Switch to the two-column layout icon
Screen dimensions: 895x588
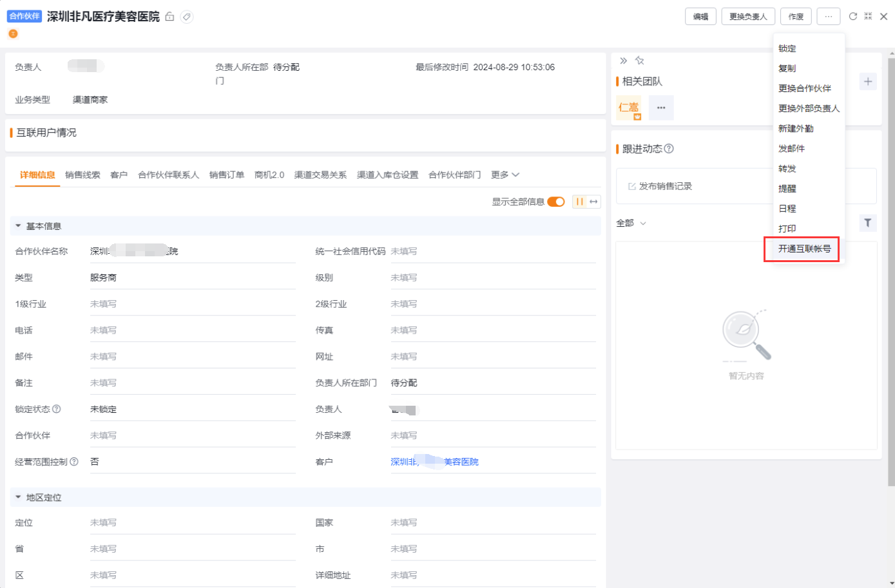tap(579, 202)
